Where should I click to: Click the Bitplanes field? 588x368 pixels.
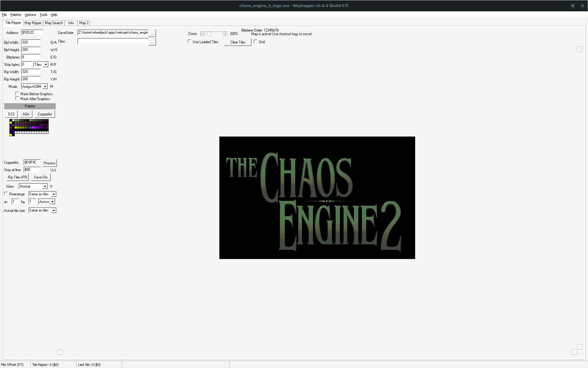pos(31,57)
